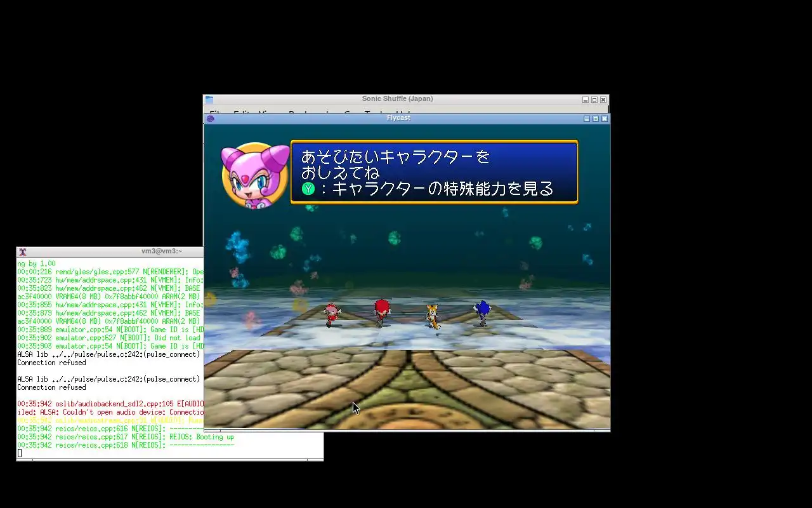Screen dimensions: 812x508
Task: Click the emulator.cpp:627 'Did not load' line
Action: click(110, 338)
